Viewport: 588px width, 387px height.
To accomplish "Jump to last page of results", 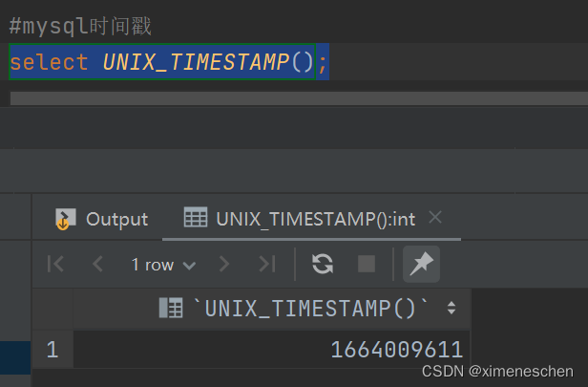I will coord(266,265).
